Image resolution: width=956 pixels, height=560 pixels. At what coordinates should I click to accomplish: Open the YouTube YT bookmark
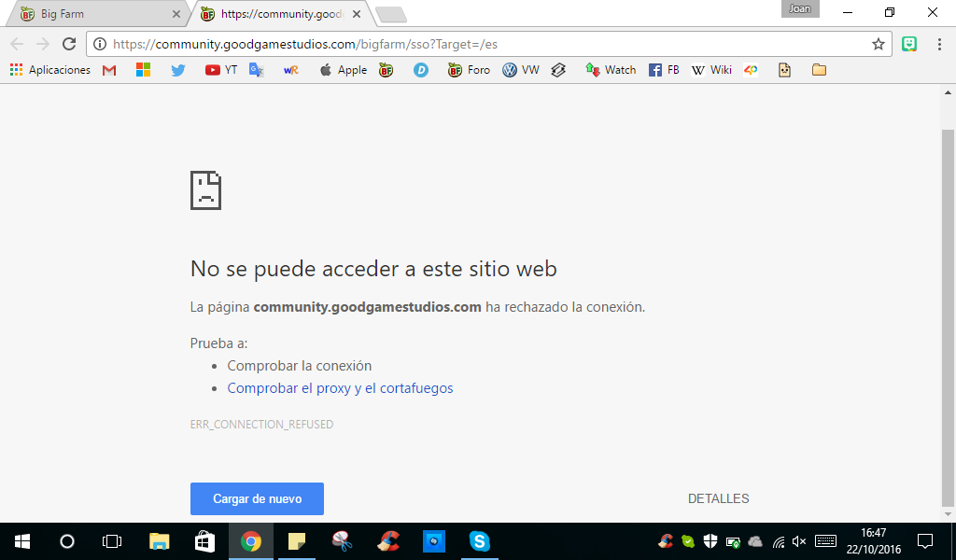(220, 70)
